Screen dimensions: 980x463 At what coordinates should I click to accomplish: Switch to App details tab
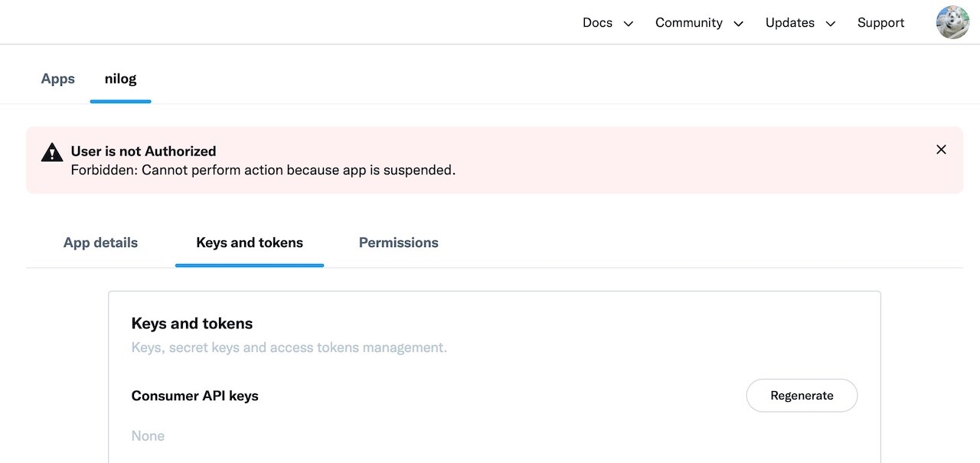click(x=100, y=243)
